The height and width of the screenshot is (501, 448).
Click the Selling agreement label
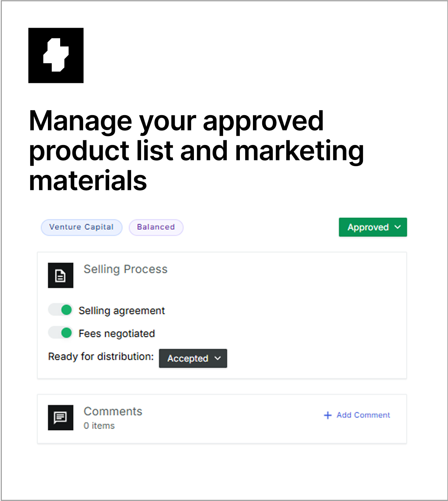(121, 311)
